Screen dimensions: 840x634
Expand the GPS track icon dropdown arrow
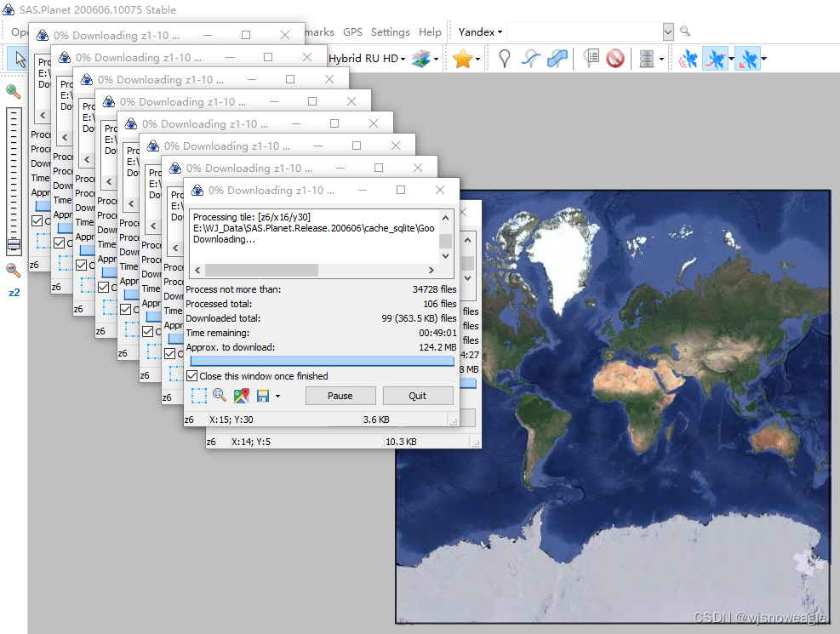(731, 59)
